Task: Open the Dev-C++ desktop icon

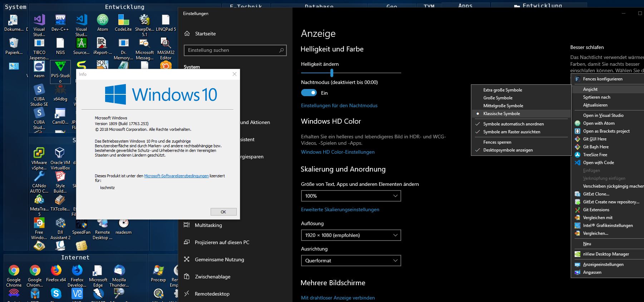Action: pyautogui.click(x=60, y=23)
